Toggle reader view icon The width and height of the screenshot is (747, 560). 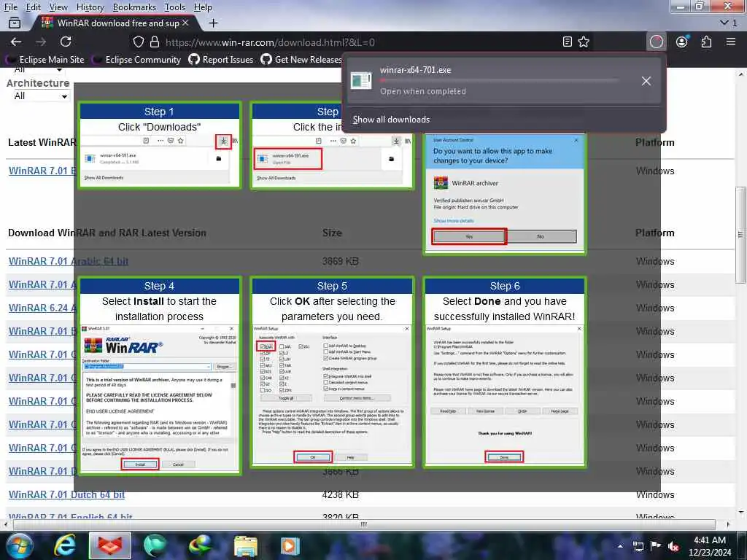567,42
